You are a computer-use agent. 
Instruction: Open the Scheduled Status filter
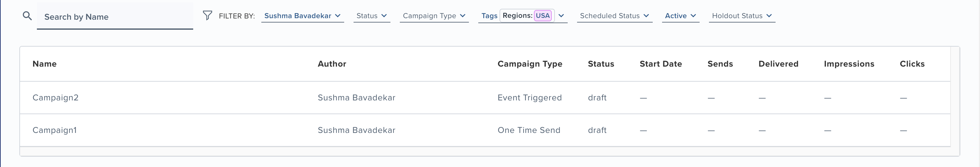pyautogui.click(x=614, y=16)
